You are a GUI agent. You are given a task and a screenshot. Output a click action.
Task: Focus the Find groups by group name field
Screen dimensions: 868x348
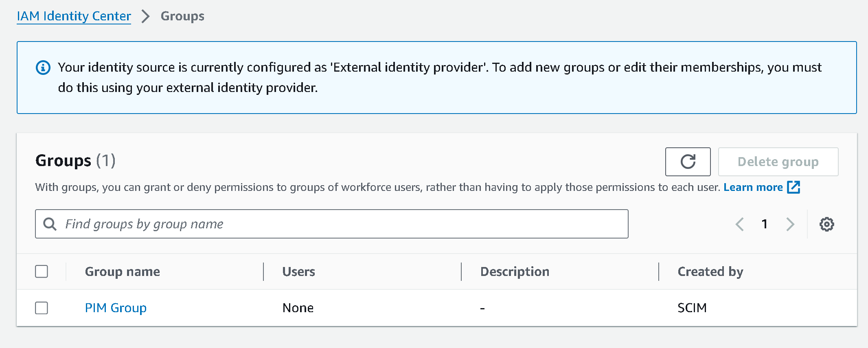pyautogui.click(x=342, y=224)
